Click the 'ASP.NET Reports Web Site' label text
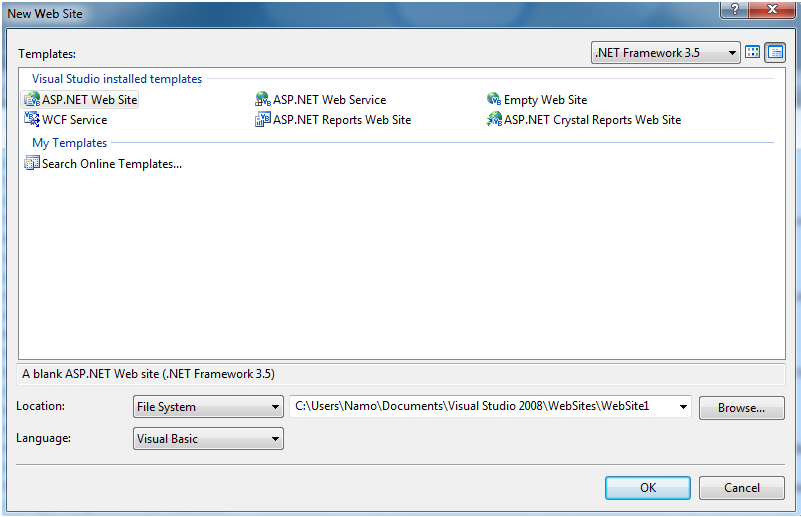The image size is (801, 517). (342, 120)
